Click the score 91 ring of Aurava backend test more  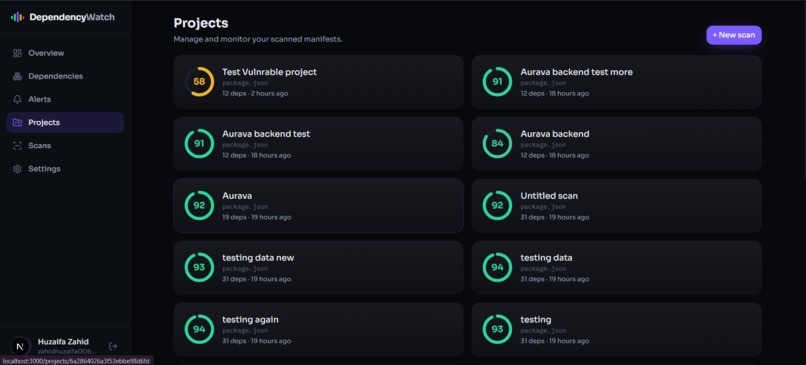497,82
